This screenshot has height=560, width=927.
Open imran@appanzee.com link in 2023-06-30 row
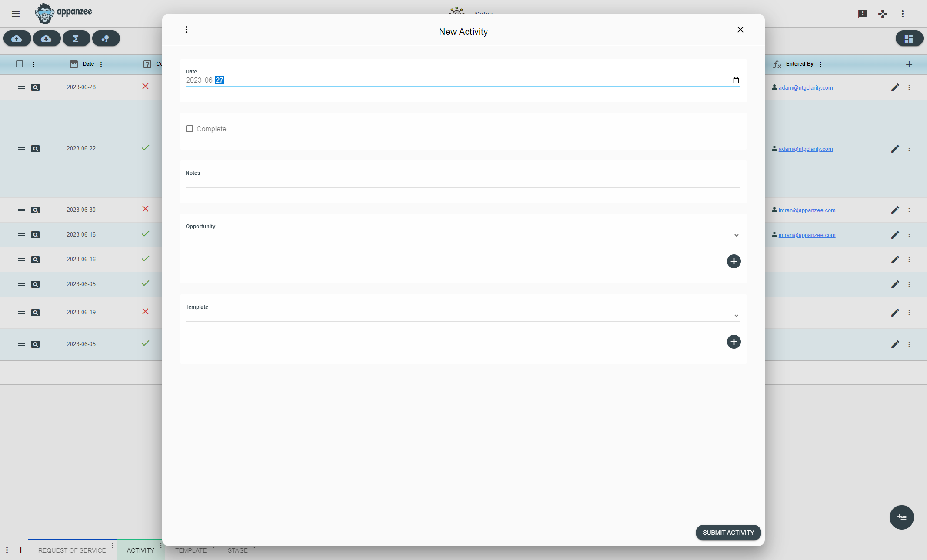click(x=807, y=210)
